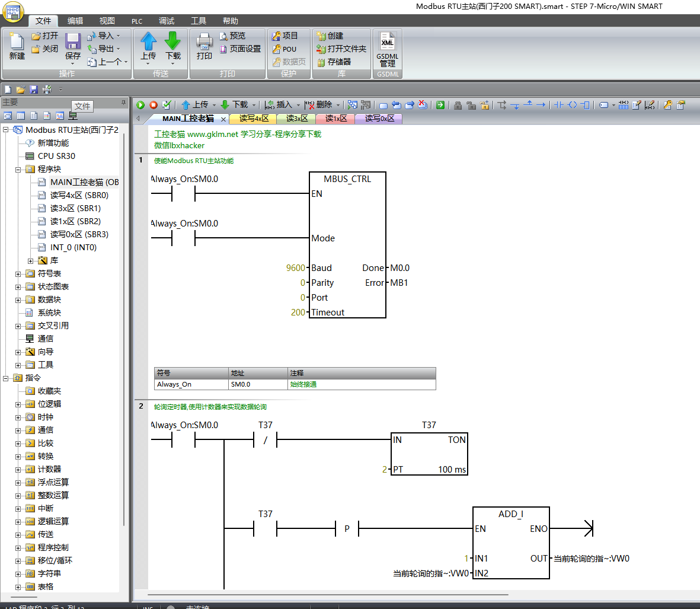Click the 打开文件夹 button in 库 group
700x609 pixels.
pyautogui.click(x=342, y=49)
